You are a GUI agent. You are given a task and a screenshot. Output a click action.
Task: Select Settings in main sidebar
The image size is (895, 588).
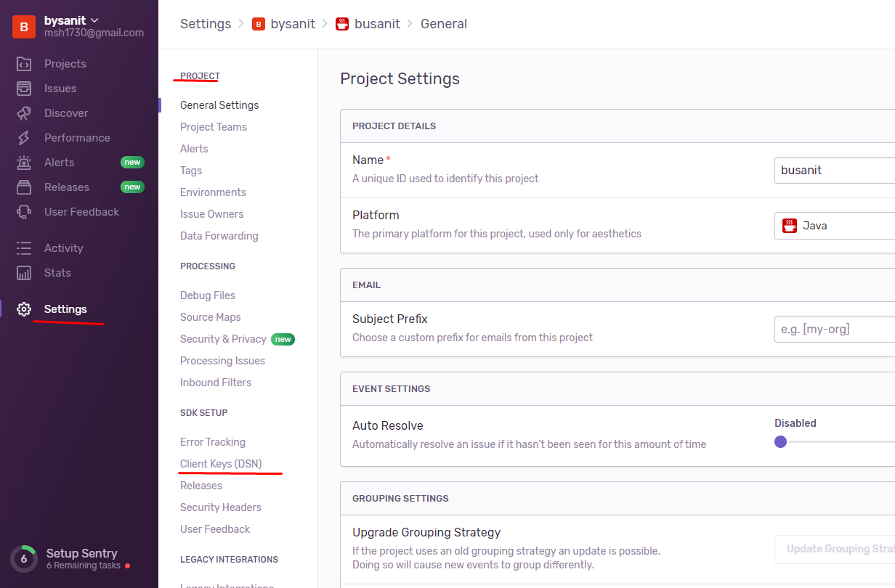pos(65,309)
